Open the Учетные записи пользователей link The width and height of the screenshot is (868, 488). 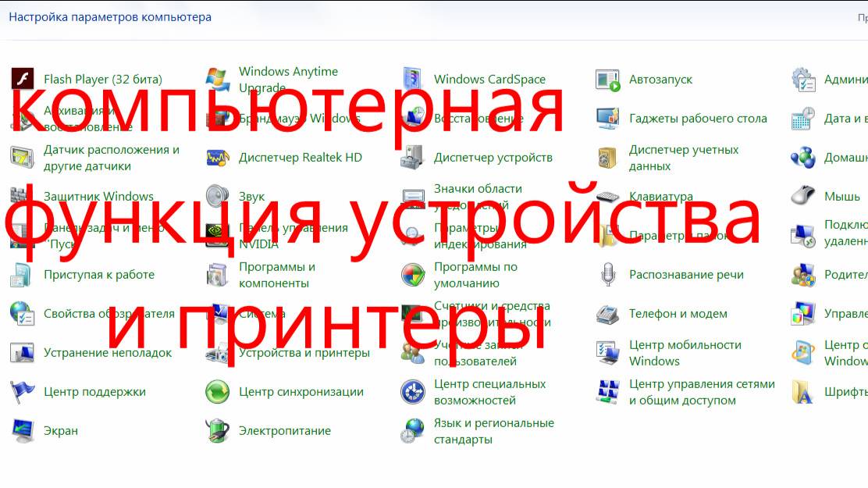click(478, 353)
